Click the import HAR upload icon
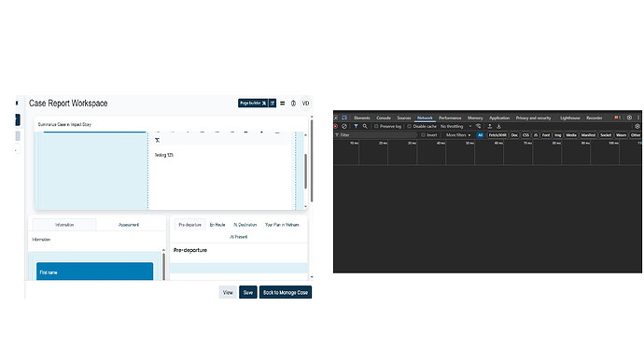Image resolution: width=644 pixels, height=362 pixels. (x=490, y=126)
